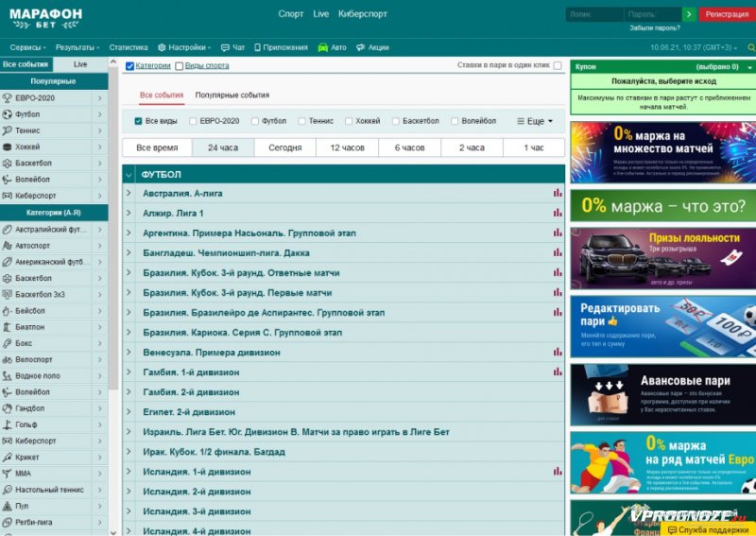Open the Сервисы dropdown menu
This screenshot has height=536, width=756.
(x=28, y=47)
